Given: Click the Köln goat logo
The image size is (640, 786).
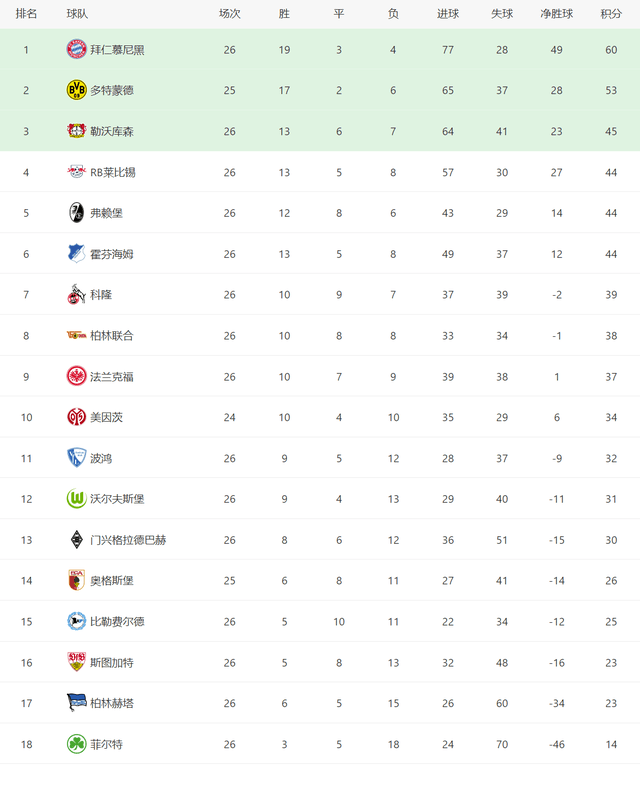Looking at the screenshot, I should [x=76, y=294].
